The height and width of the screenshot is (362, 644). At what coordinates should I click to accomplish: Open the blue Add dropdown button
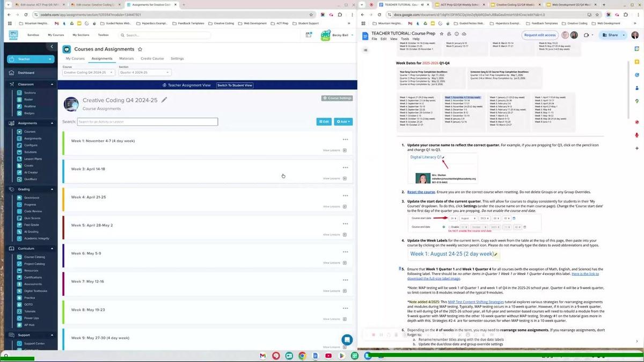tap(343, 122)
